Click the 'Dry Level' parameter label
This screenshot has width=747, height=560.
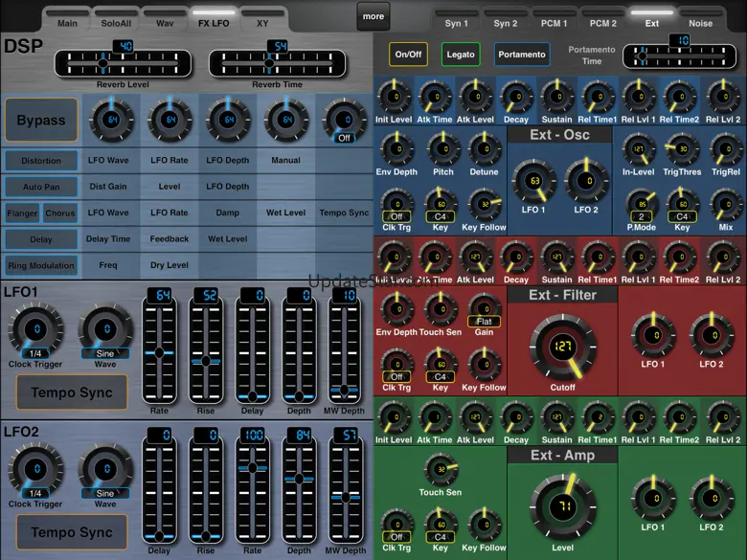tap(170, 265)
